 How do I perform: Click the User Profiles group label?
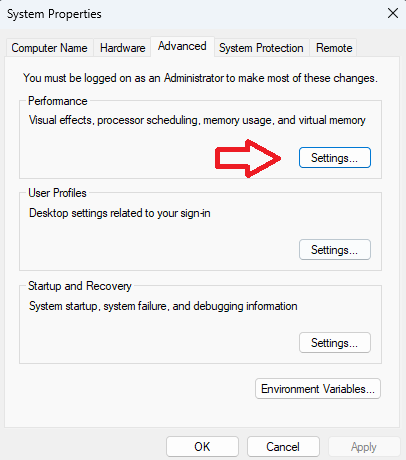click(57, 193)
